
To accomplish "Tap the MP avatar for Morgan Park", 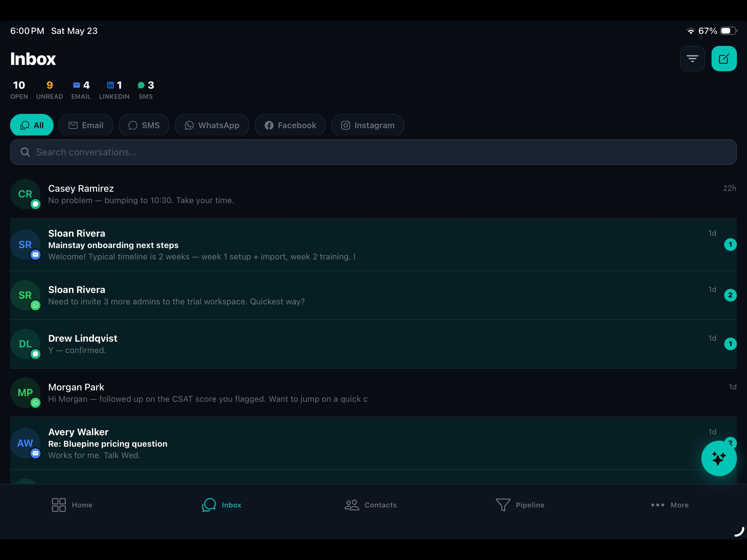I will (x=25, y=393).
